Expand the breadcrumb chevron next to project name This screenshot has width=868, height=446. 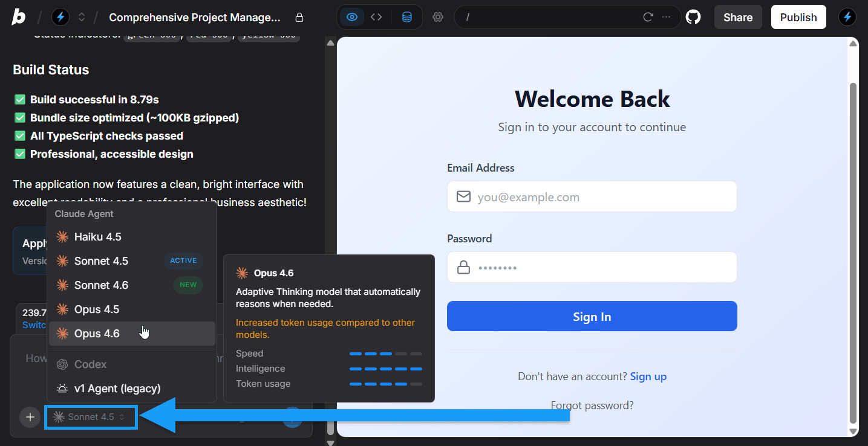coord(81,16)
